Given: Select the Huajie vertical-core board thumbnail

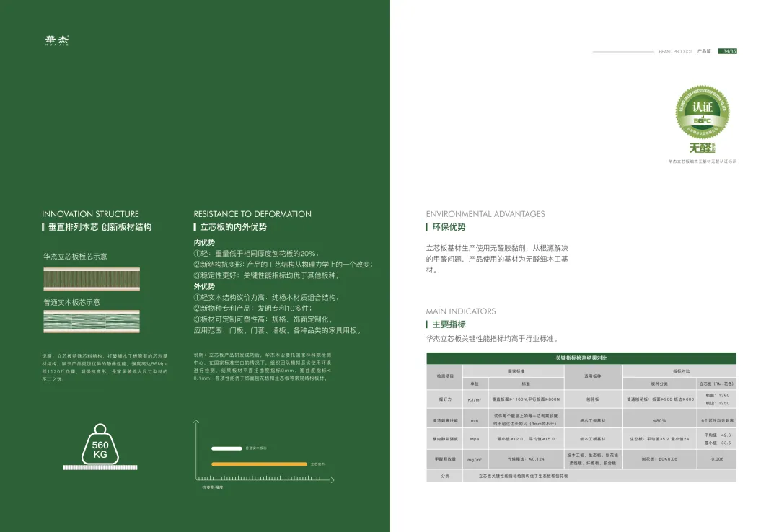Looking at the screenshot, I should (92, 279).
